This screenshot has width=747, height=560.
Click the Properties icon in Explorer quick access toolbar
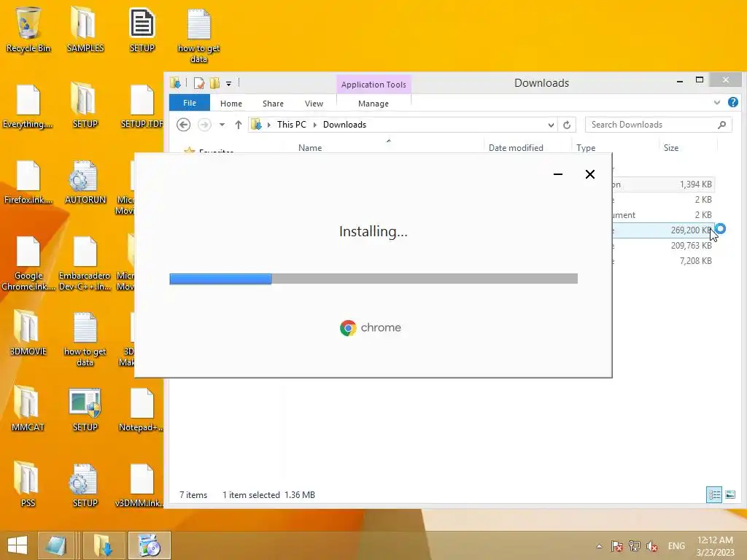click(199, 83)
